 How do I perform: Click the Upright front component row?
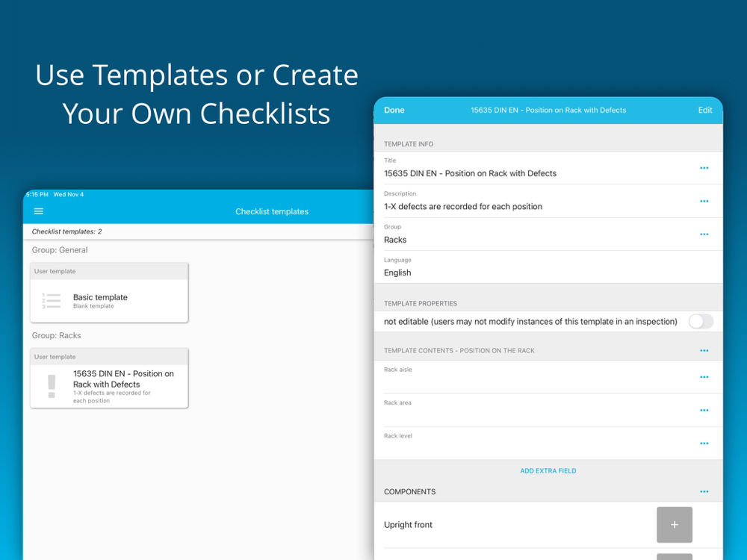(x=548, y=525)
